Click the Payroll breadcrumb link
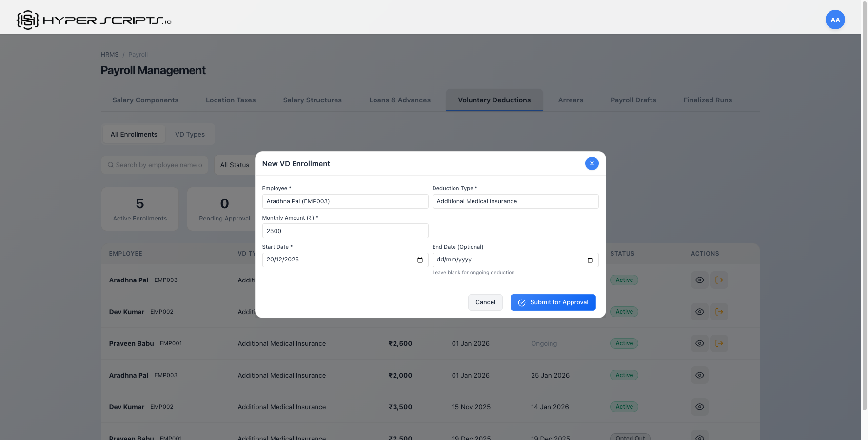The height and width of the screenshot is (440, 868). point(138,54)
